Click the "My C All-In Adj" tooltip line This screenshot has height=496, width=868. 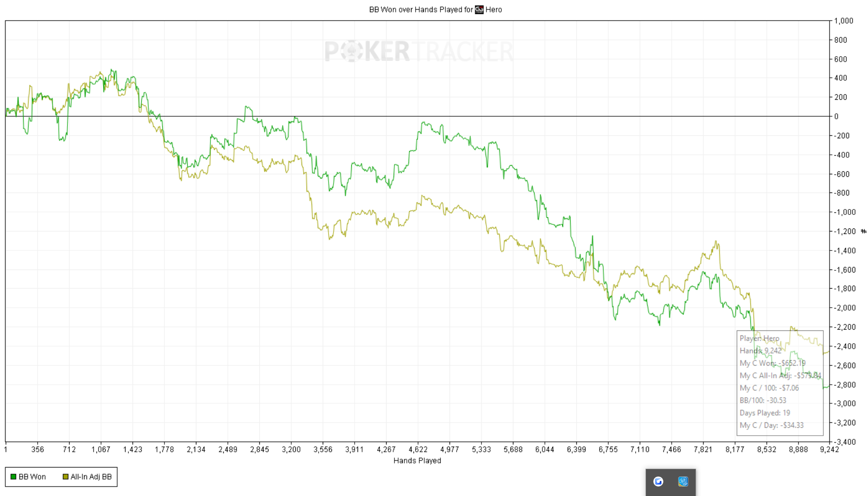[780, 376]
